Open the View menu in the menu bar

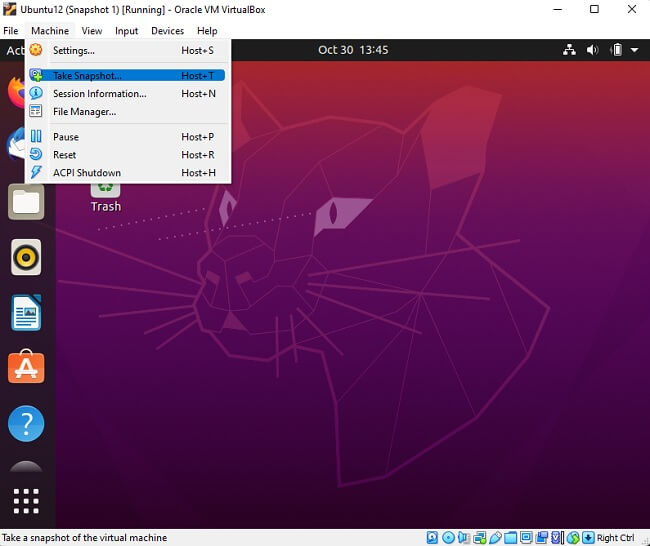[x=92, y=31]
